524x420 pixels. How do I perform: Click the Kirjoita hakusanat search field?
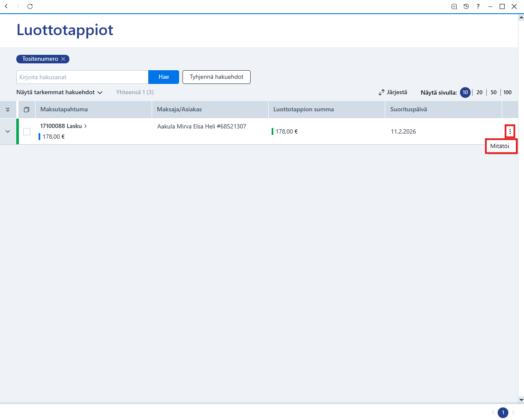(82, 77)
